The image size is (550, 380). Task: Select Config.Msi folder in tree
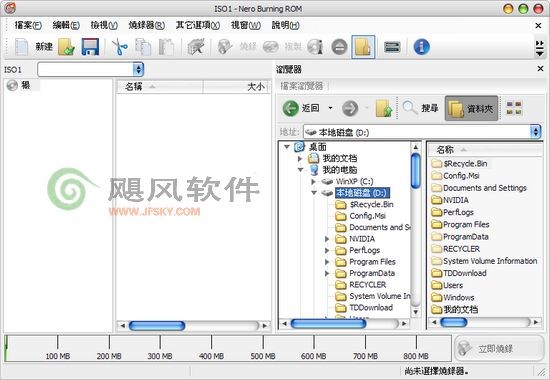point(360,216)
